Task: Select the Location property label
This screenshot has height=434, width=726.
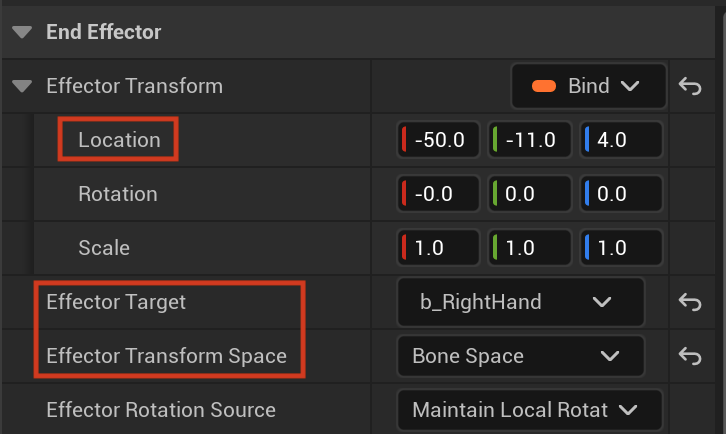Action: click(x=119, y=140)
